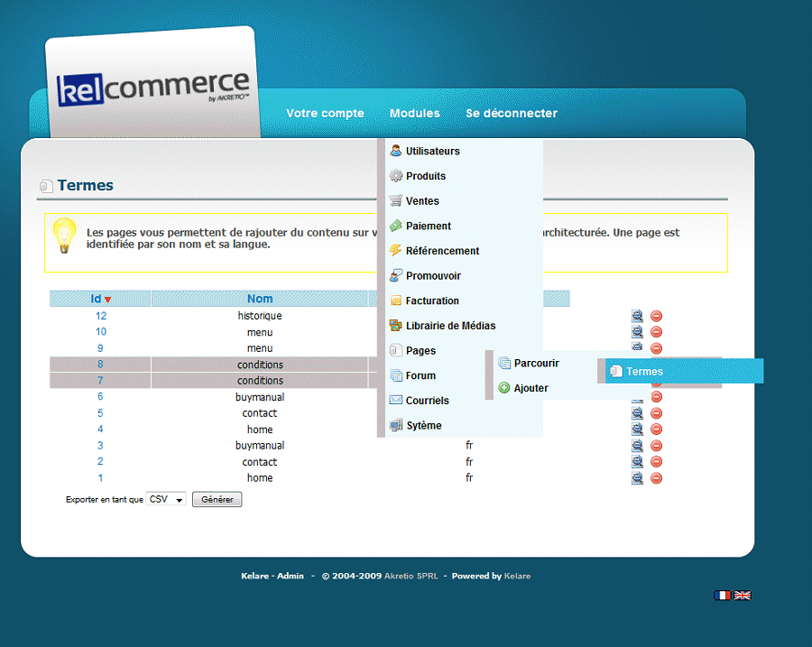This screenshot has width=812, height=647.
Task: Expand the Parcourir submenu
Action: pos(536,364)
